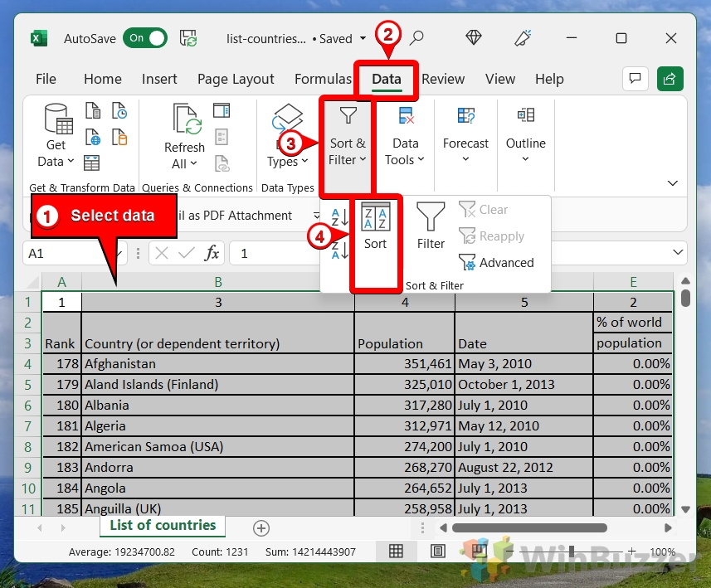Click Queries & Connections pane icon
Screen dimensions: 711x588
222,110
